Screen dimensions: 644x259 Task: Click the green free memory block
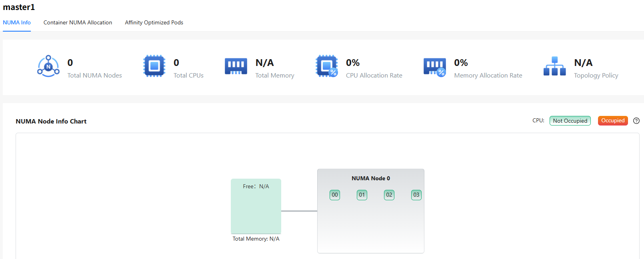coord(256,206)
